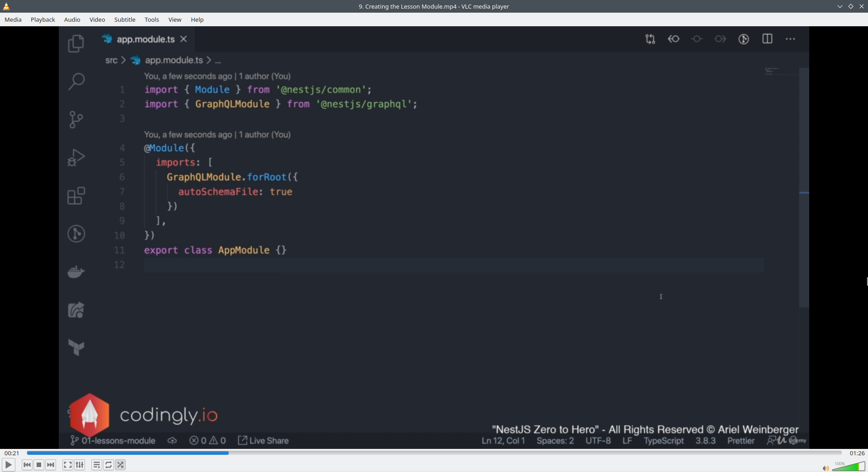Viewport: 868px width, 472px height.
Task: Show the VLC playlist
Action: point(97,465)
